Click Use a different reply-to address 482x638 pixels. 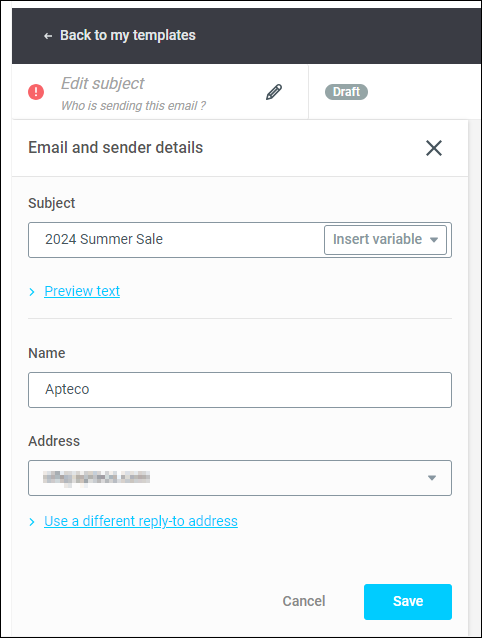[x=141, y=521]
